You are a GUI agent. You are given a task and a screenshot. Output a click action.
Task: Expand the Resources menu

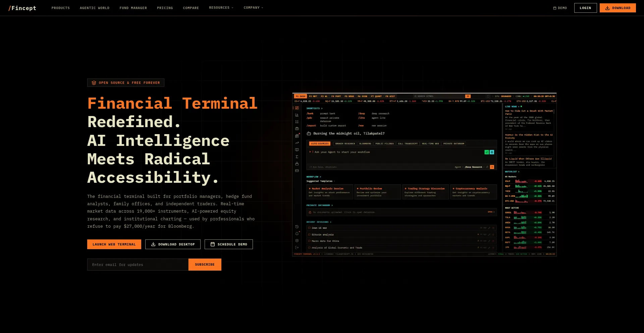pos(221,8)
